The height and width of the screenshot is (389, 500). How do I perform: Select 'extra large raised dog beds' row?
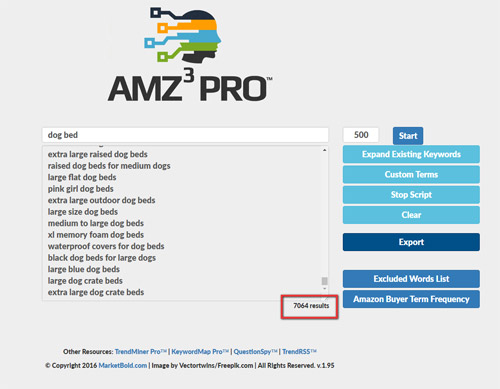click(x=98, y=154)
